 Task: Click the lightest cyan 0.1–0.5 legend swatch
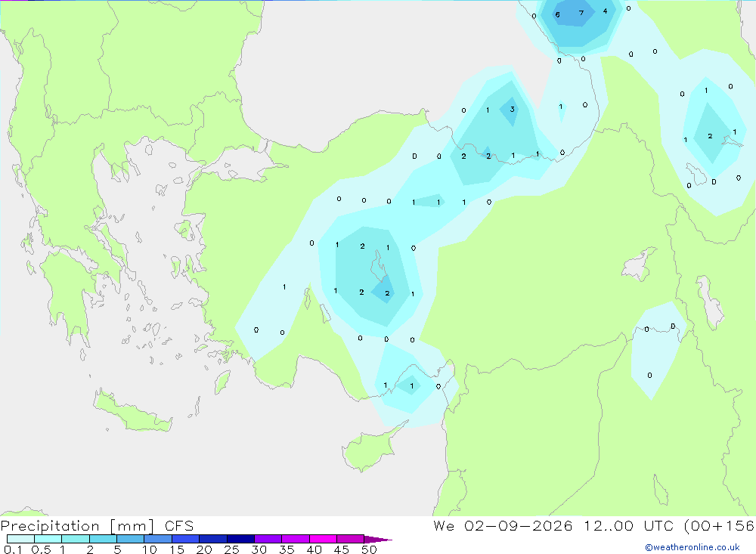click(20, 539)
